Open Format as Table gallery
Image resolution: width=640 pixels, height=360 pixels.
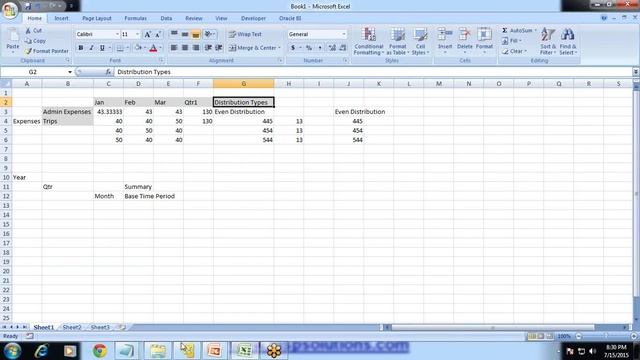pos(398,41)
